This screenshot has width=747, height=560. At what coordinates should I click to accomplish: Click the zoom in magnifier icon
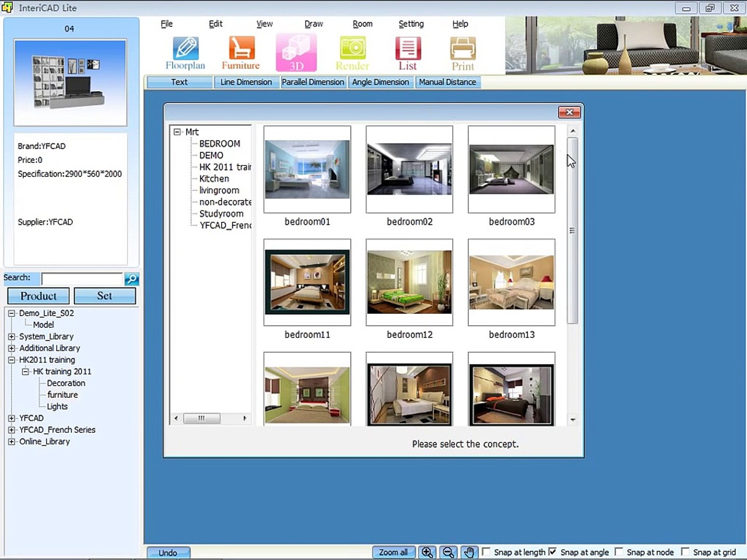[427, 552]
